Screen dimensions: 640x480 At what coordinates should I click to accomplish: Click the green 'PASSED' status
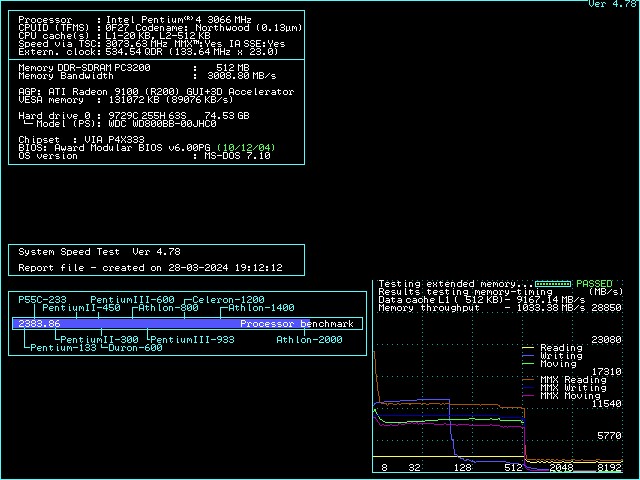pos(594,284)
